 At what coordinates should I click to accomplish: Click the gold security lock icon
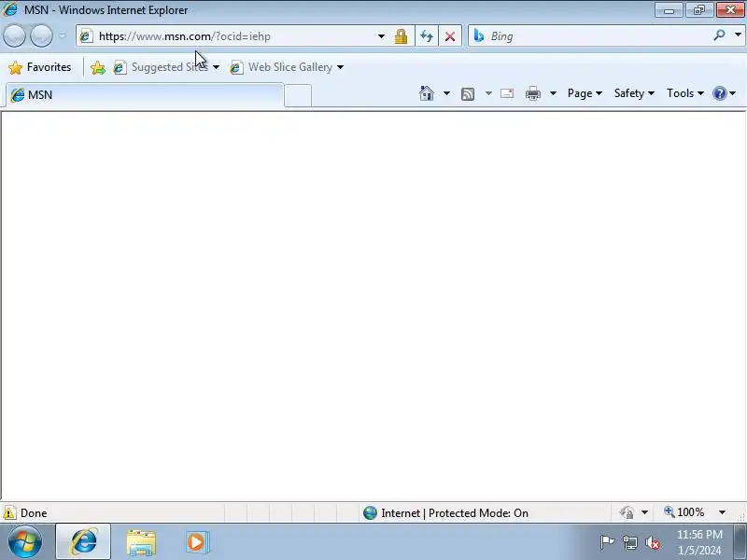(x=402, y=36)
